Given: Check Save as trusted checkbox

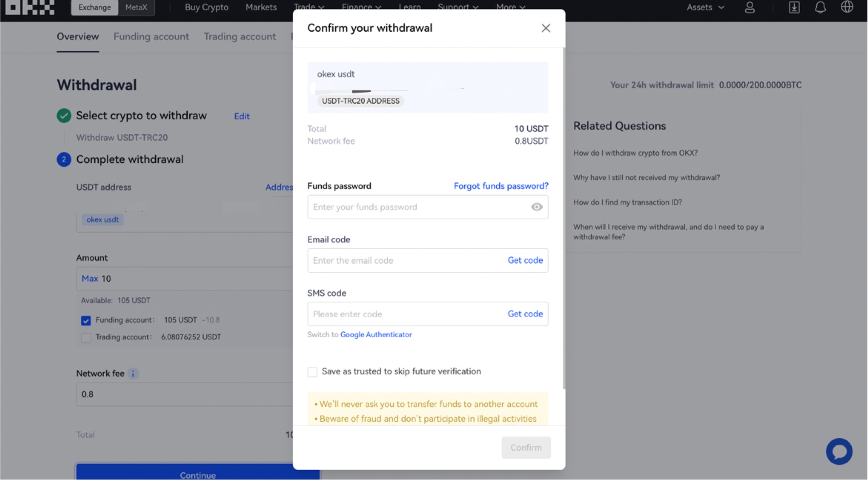Looking at the screenshot, I should coord(312,372).
